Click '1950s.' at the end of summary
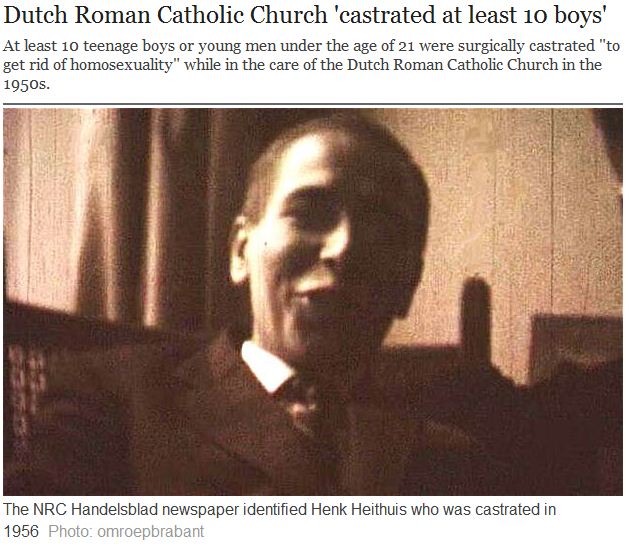This screenshot has height=548, width=632. pos(27,84)
